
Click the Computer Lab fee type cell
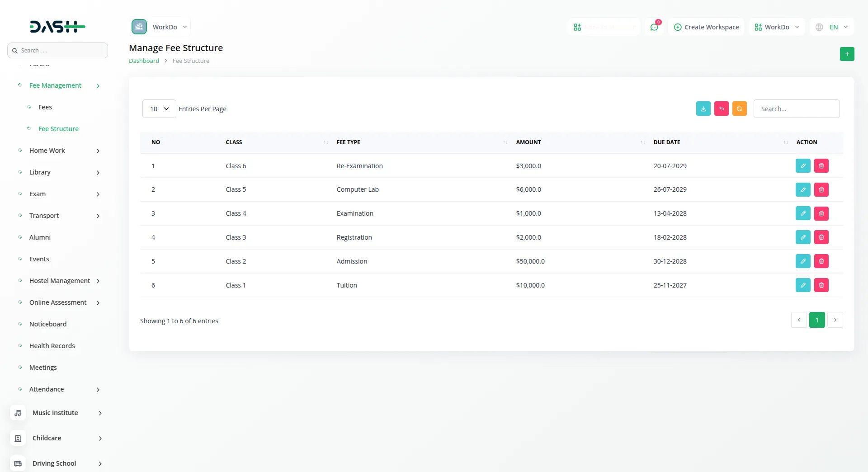pos(358,189)
